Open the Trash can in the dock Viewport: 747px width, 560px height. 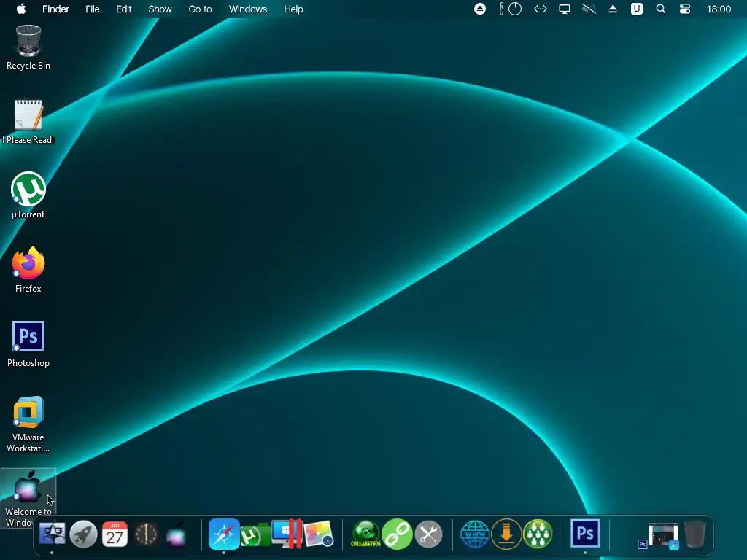tap(694, 534)
